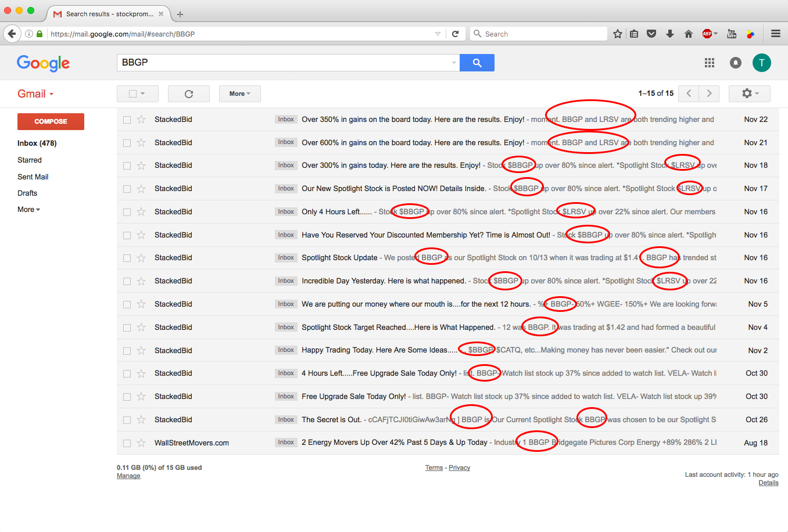The width and height of the screenshot is (788, 532).
Task: Open the Google apps grid
Action: pos(709,63)
